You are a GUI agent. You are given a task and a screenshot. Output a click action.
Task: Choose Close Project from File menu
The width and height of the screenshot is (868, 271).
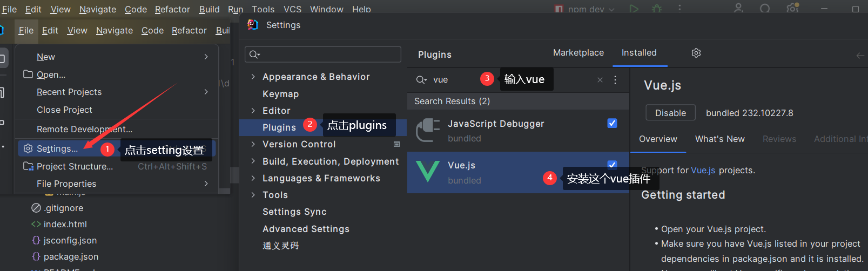click(64, 110)
